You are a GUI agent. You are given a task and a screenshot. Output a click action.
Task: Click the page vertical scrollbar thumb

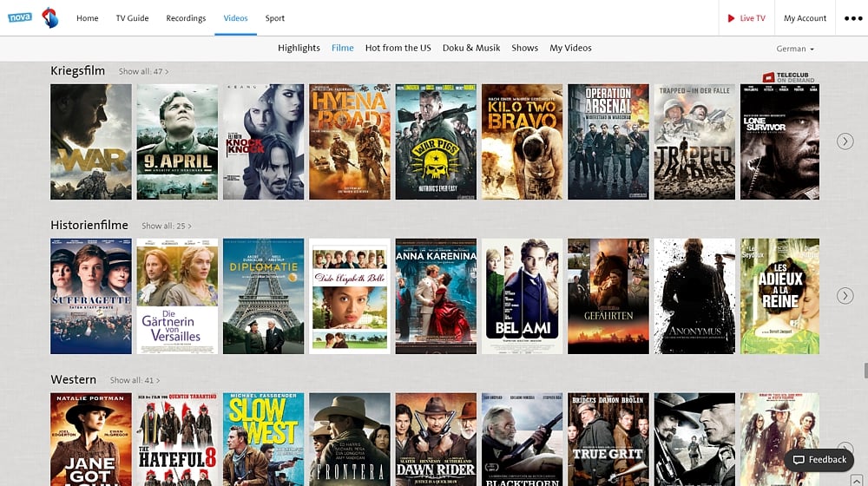(x=865, y=371)
